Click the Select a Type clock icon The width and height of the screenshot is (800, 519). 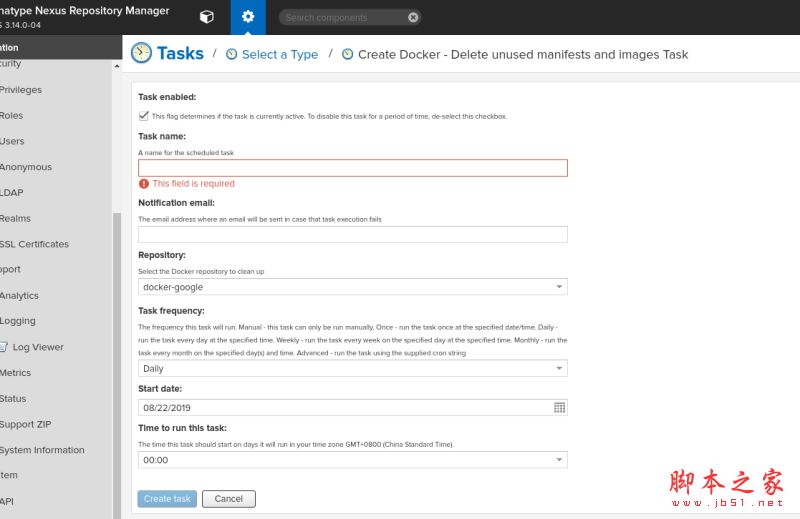[232, 55]
